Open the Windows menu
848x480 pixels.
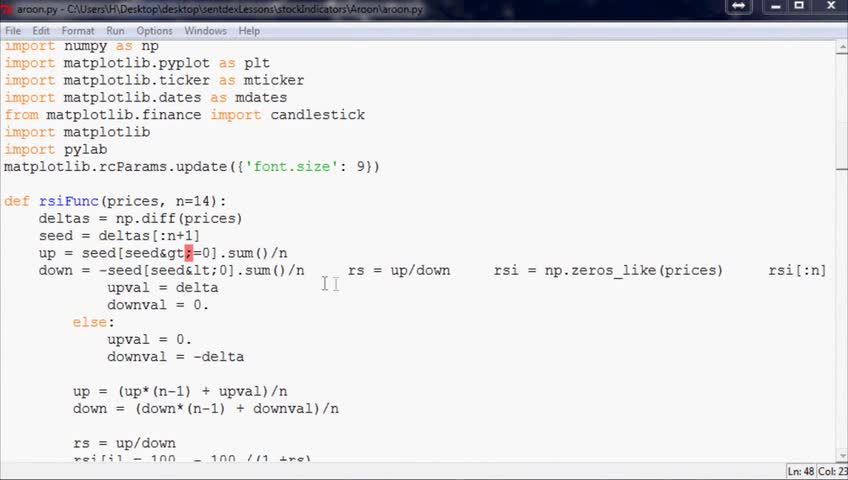click(x=206, y=31)
